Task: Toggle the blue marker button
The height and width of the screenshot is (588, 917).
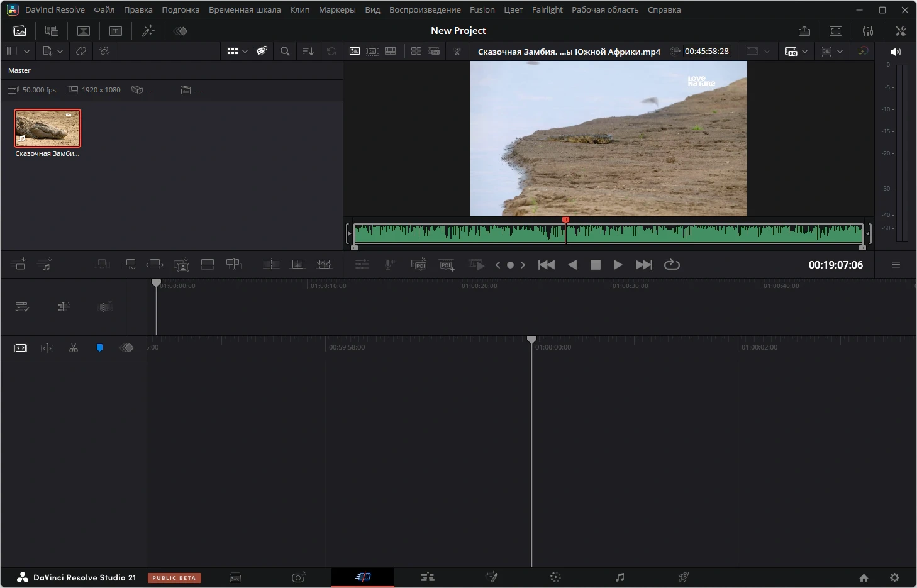Action: [x=99, y=348]
